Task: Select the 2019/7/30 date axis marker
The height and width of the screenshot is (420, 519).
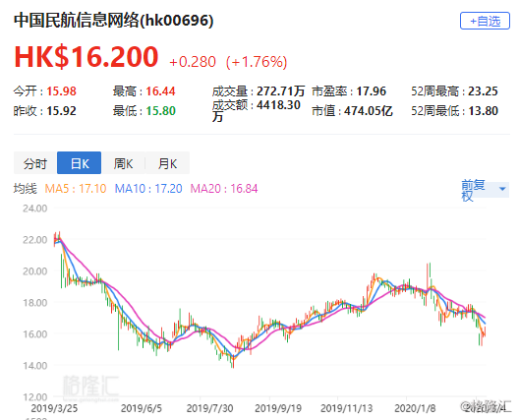Action: click(209, 408)
